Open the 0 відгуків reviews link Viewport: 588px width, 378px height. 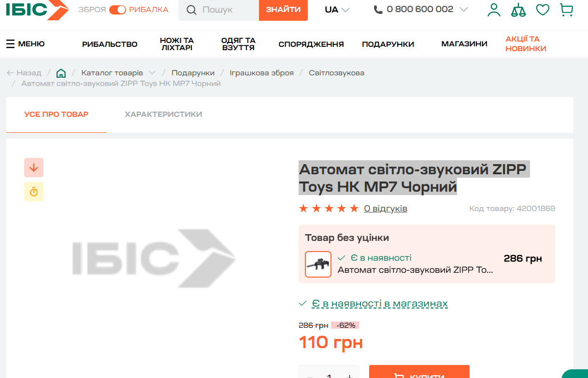coord(386,209)
